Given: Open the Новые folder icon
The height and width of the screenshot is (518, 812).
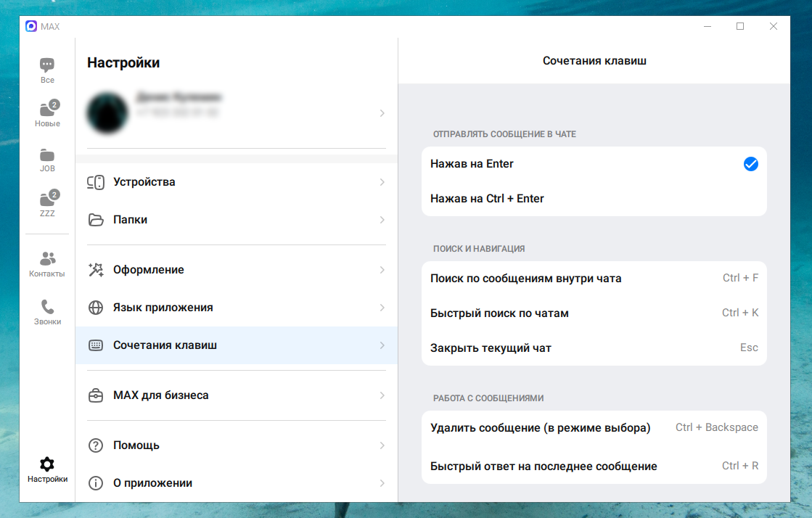Looking at the screenshot, I should (47, 110).
